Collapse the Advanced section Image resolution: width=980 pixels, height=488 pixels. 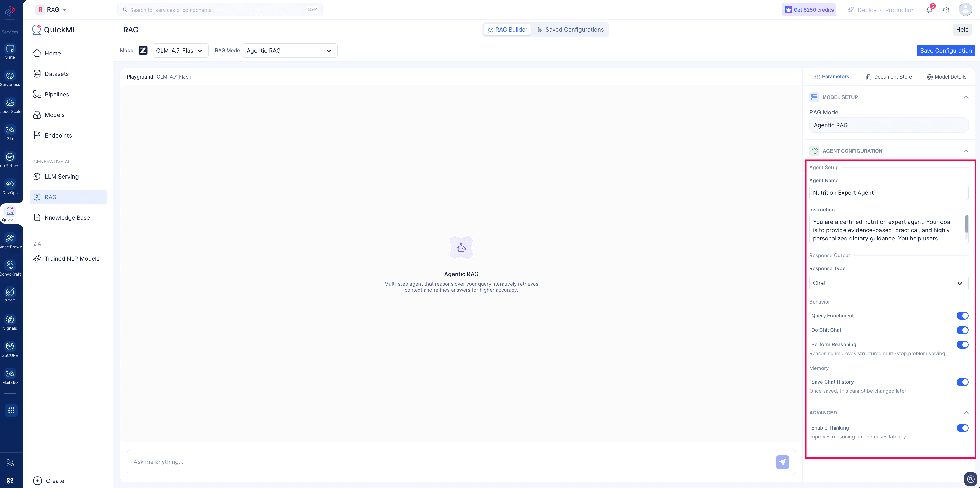click(x=966, y=413)
